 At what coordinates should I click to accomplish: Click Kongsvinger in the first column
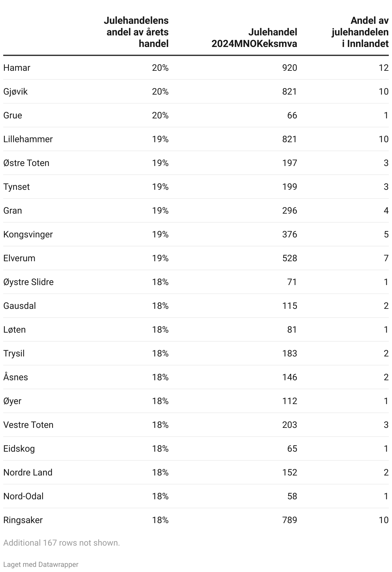[x=28, y=235]
